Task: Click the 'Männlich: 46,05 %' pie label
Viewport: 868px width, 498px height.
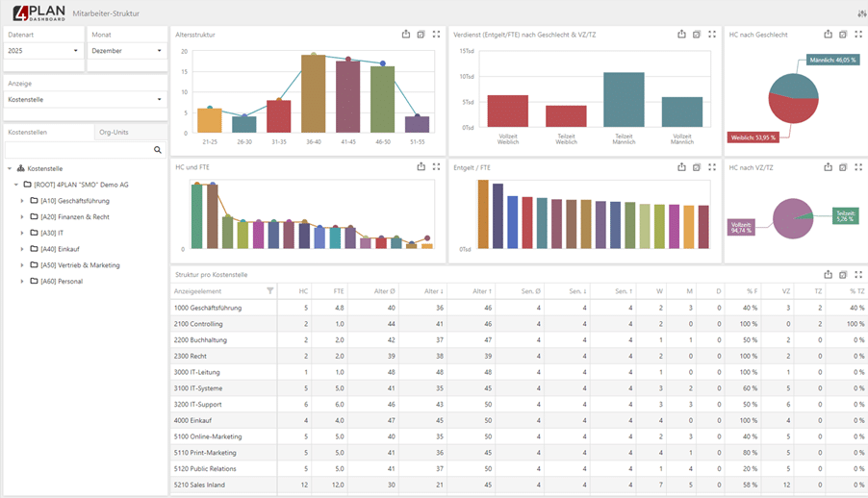Action: 832,60
